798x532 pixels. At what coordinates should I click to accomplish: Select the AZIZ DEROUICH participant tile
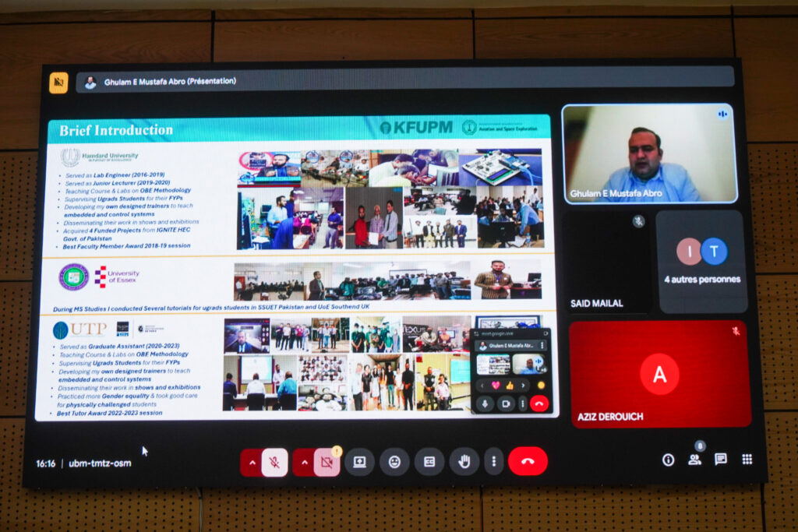(x=659, y=374)
